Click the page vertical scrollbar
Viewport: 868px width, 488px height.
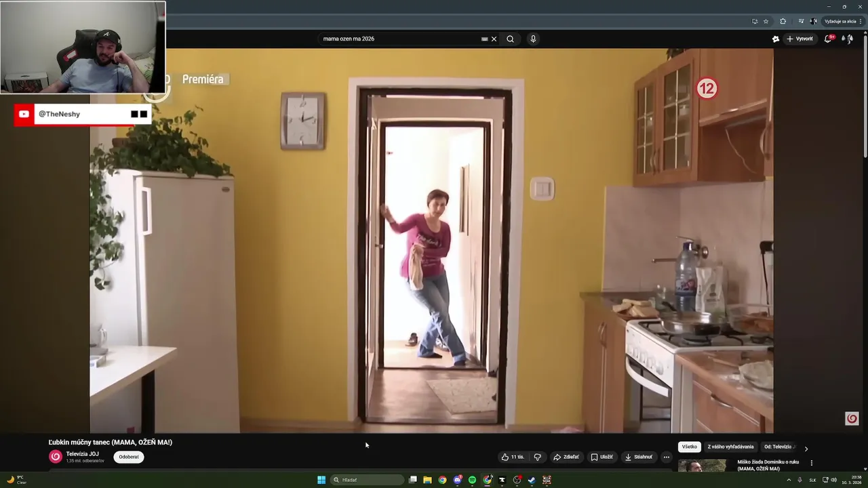click(x=865, y=95)
